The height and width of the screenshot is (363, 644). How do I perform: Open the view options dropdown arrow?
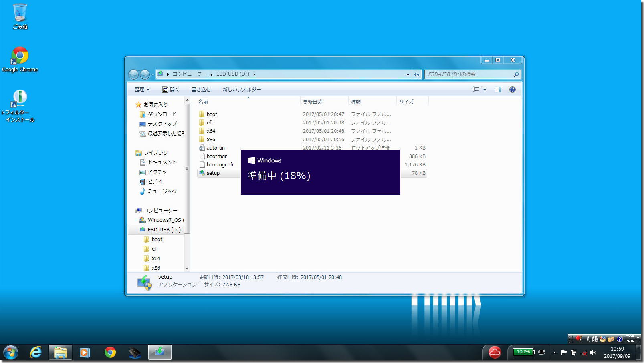click(x=485, y=90)
